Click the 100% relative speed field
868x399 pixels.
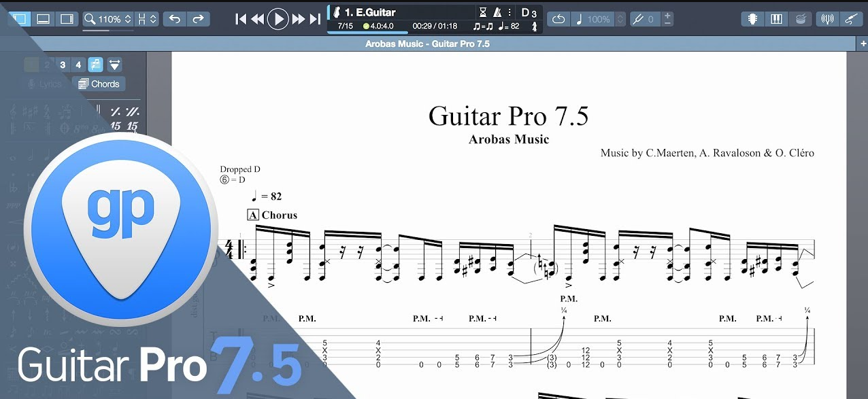pos(592,19)
